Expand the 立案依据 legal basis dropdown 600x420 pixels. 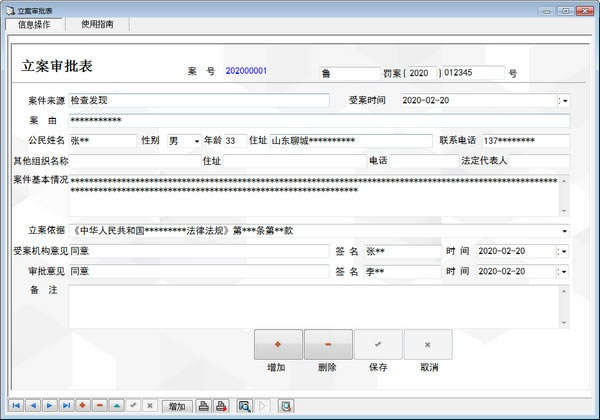coord(564,231)
